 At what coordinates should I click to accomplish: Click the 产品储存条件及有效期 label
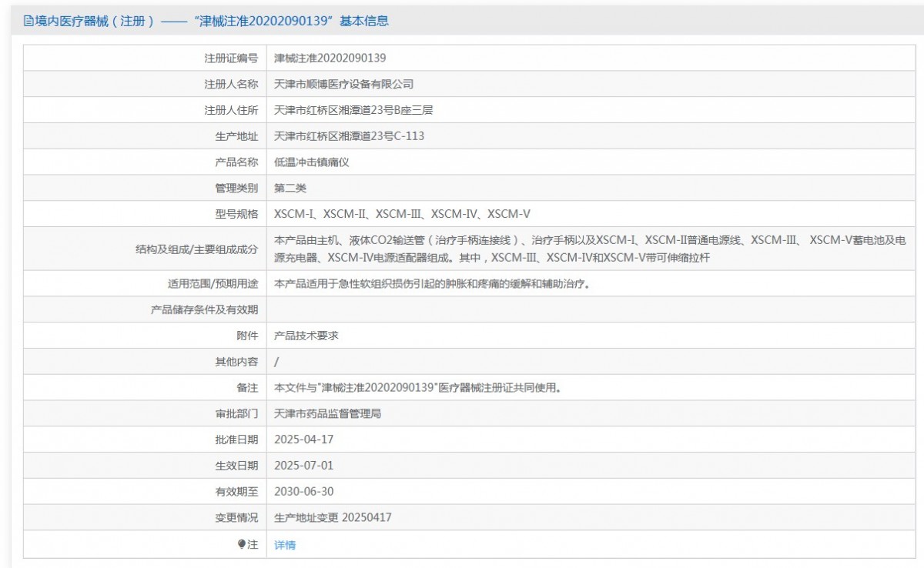click(204, 309)
